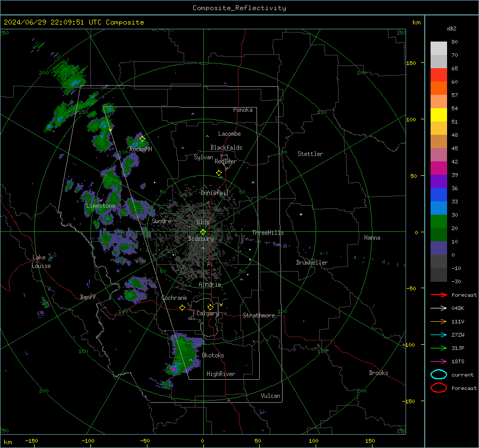Click the cyan current ellipse icon
This screenshot has height=448, width=479.
[439, 374]
